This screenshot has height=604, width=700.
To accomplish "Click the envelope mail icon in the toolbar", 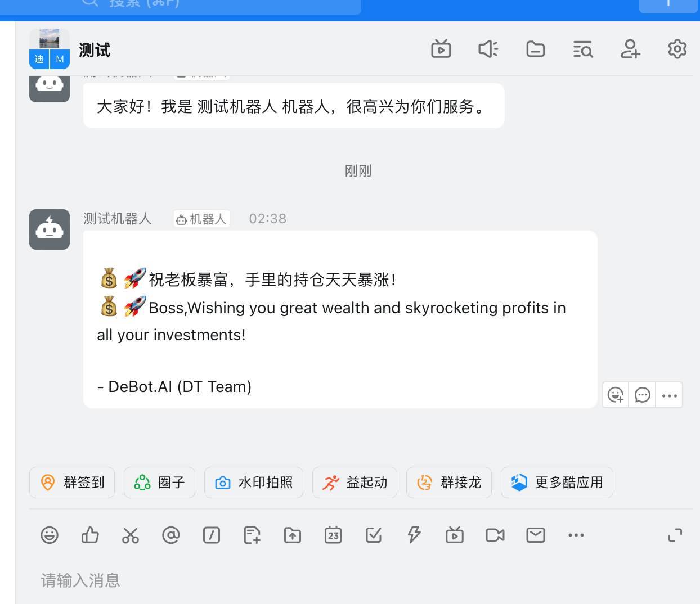I will (x=536, y=535).
